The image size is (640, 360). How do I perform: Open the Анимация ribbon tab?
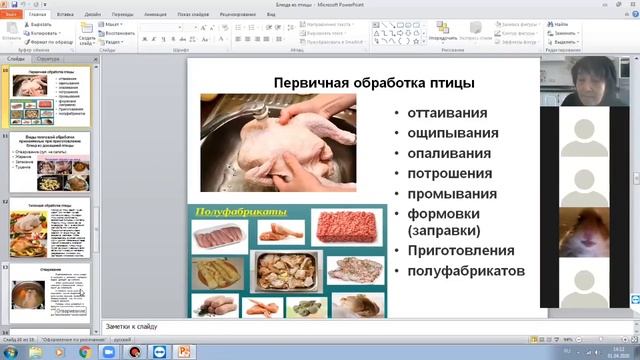(x=155, y=14)
